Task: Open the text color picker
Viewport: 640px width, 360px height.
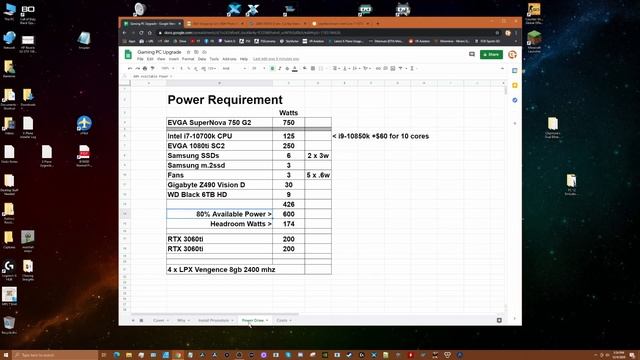Action: click(295, 69)
